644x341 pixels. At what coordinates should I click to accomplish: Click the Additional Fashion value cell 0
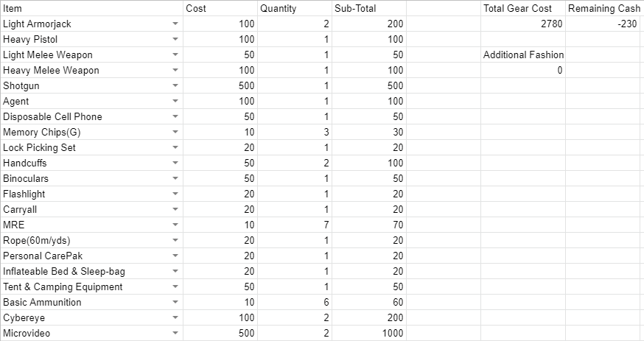tap(523, 70)
